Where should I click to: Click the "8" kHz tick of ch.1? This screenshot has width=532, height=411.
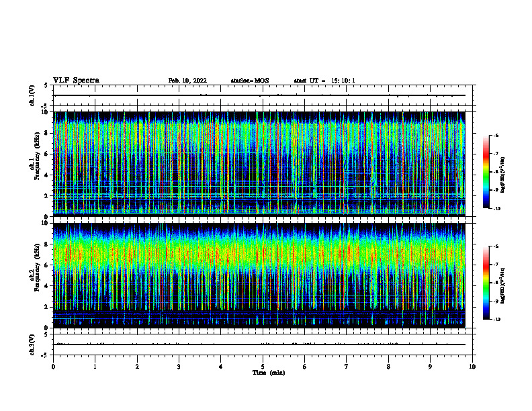pyautogui.click(x=46, y=133)
